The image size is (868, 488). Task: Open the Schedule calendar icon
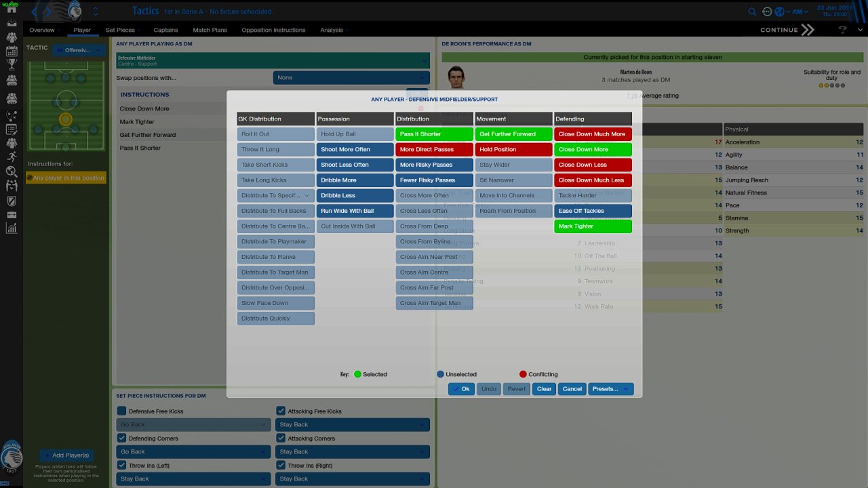(x=12, y=52)
